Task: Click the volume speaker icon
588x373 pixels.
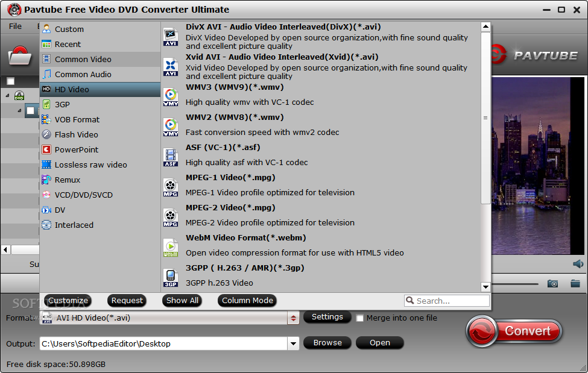Action: 578,264
